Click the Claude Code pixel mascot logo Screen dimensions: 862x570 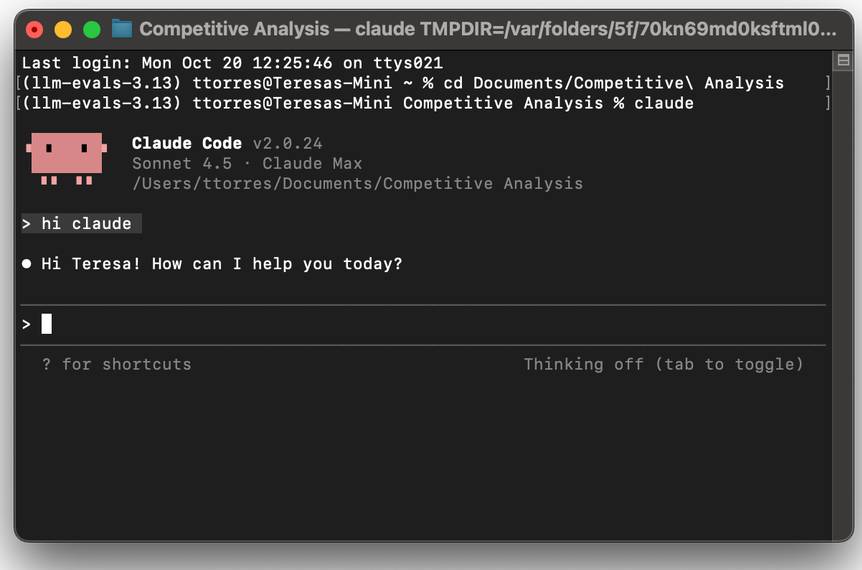(66, 158)
